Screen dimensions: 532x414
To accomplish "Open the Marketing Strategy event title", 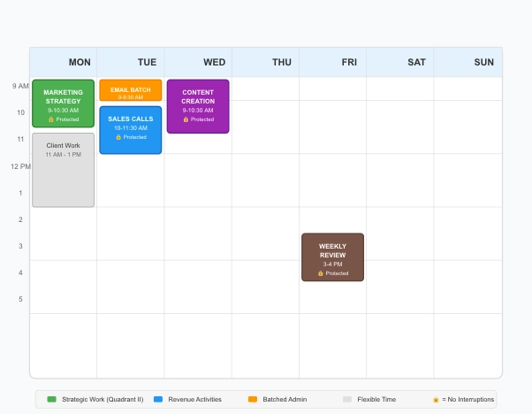I will [x=63, y=96].
